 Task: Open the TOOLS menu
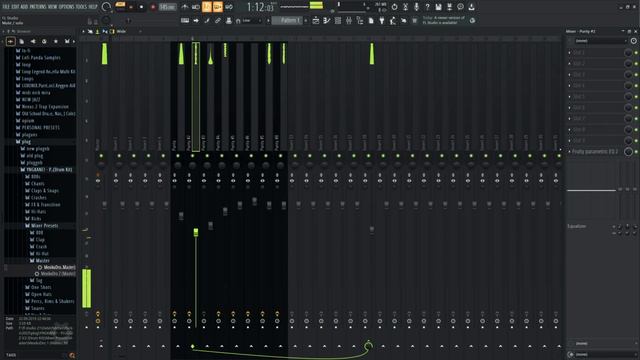(81, 7)
